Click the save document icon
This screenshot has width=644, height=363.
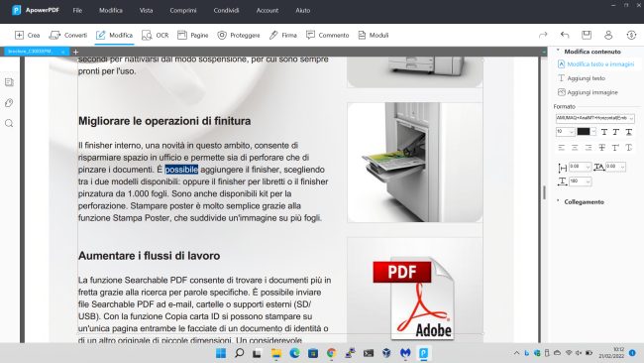(x=587, y=35)
